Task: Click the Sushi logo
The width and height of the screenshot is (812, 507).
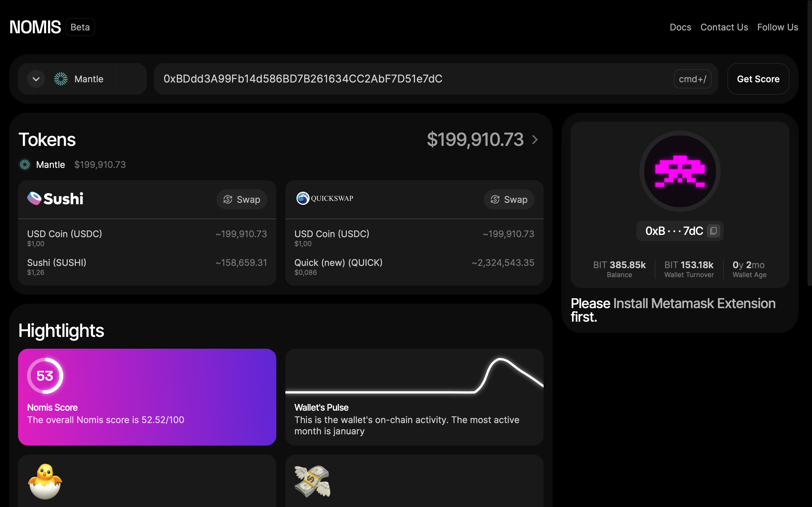Action: (55, 199)
